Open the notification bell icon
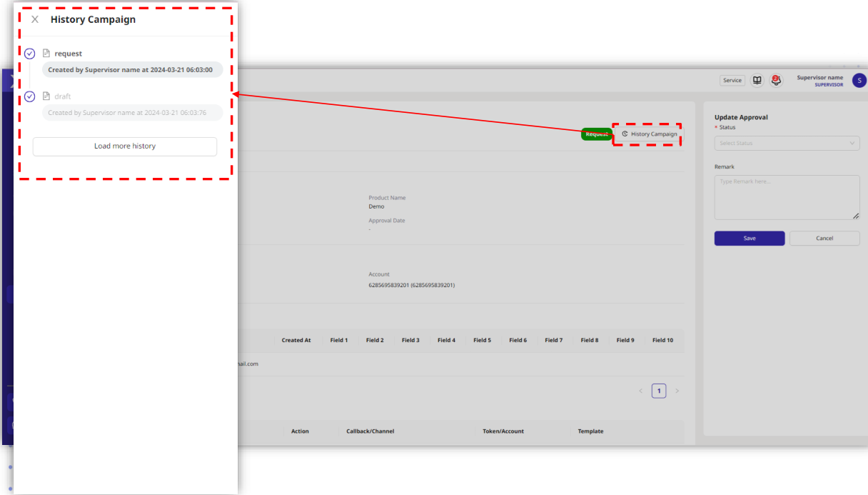 point(776,80)
